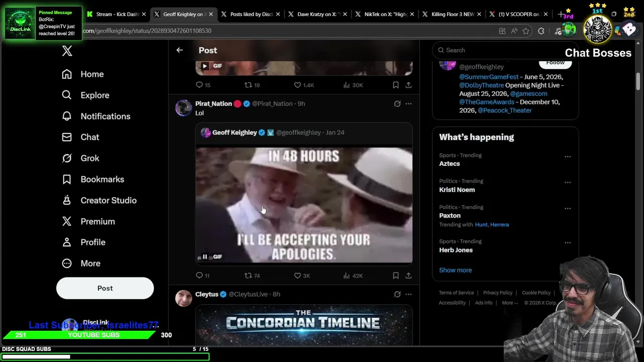Like the post with 3K likes
The width and height of the screenshot is (644, 362).
coord(302,276)
